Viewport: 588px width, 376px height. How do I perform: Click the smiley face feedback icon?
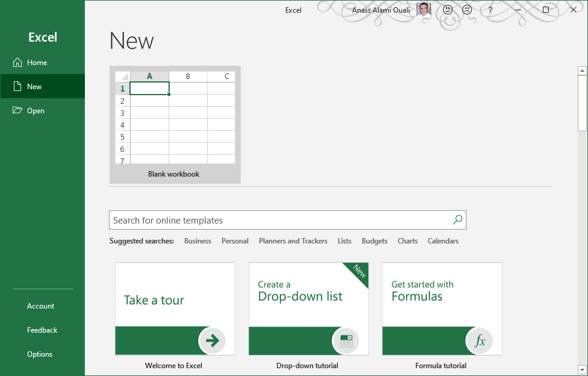click(x=447, y=10)
